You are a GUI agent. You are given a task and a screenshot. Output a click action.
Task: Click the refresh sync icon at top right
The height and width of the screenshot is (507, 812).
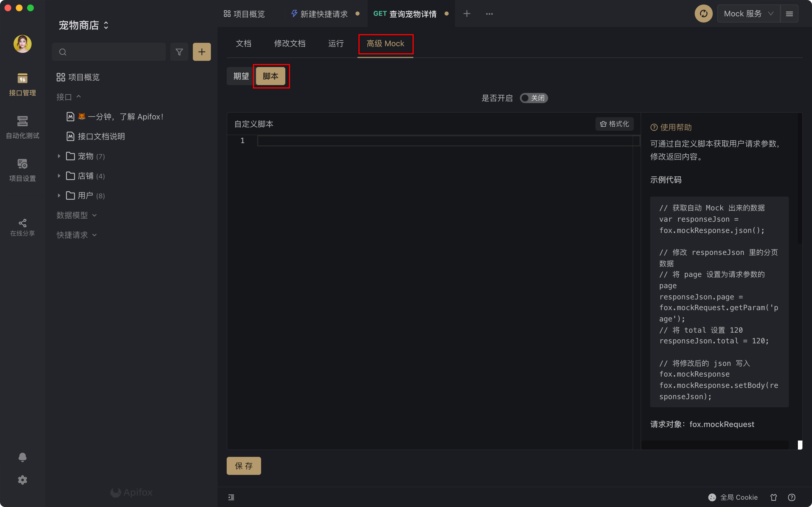click(703, 14)
